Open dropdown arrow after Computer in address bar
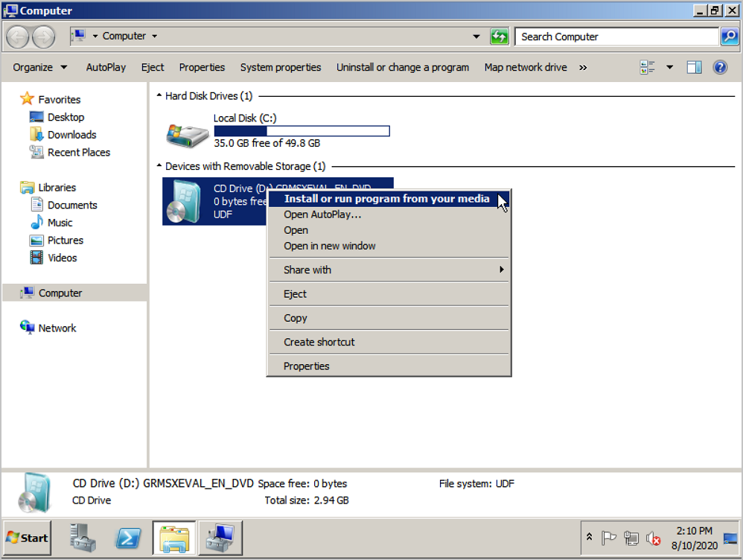This screenshot has width=743, height=560. click(x=154, y=36)
